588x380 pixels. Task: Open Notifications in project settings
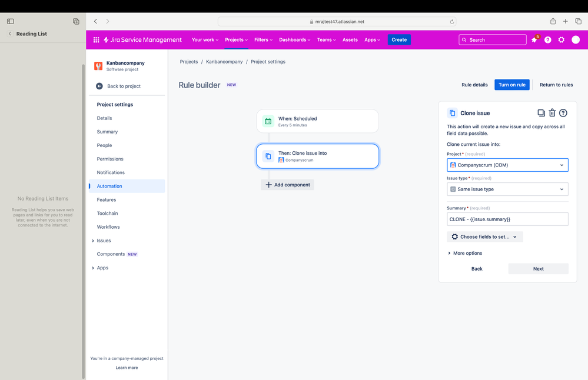coord(127,172)
